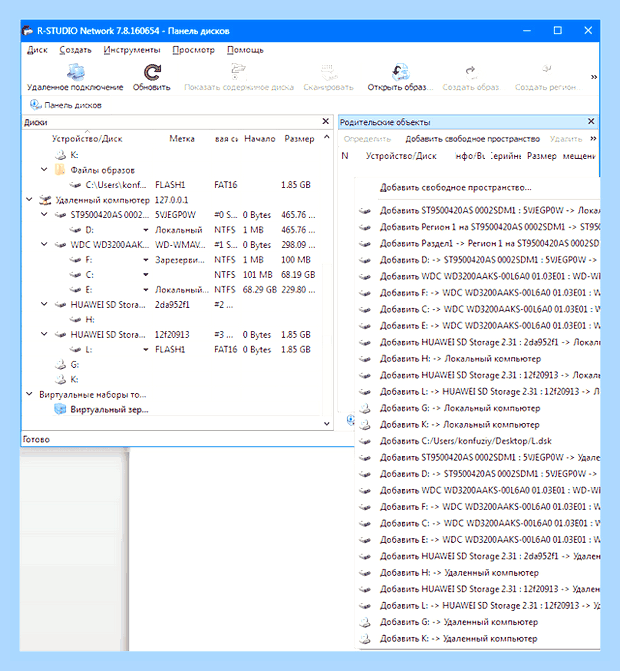Refresh drive list with the Обновить icon

[x=152, y=72]
